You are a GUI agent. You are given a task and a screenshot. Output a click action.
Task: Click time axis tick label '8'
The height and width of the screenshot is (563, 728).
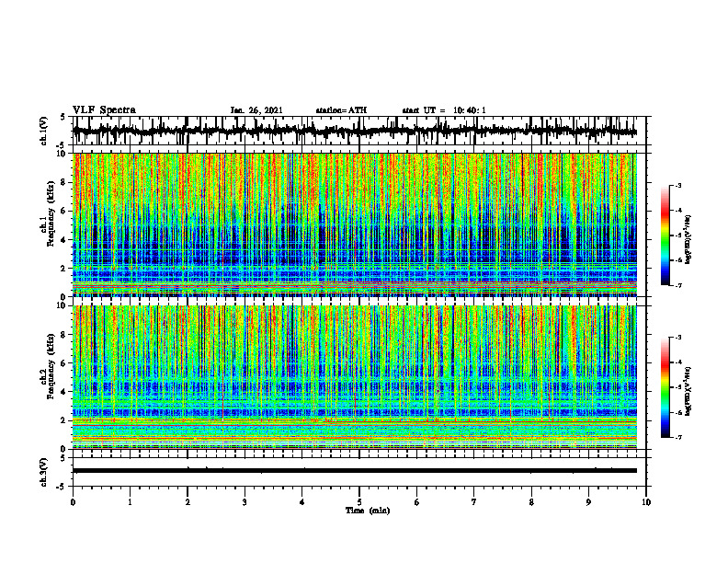point(531,502)
